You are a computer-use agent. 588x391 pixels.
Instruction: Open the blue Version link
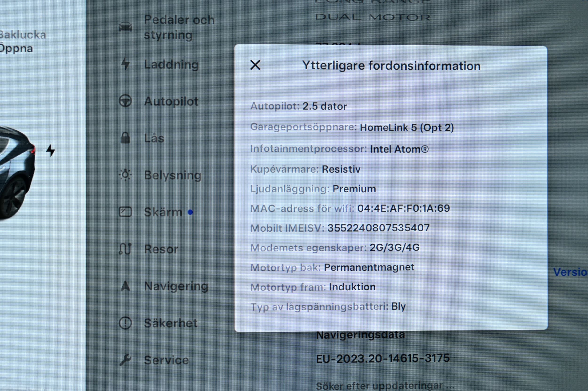(x=571, y=272)
